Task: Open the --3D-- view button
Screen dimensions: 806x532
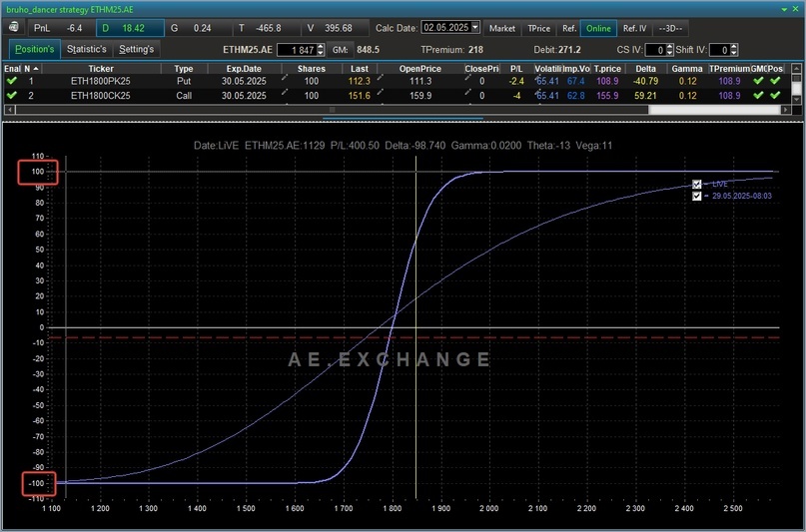Action: pyautogui.click(x=670, y=28)
